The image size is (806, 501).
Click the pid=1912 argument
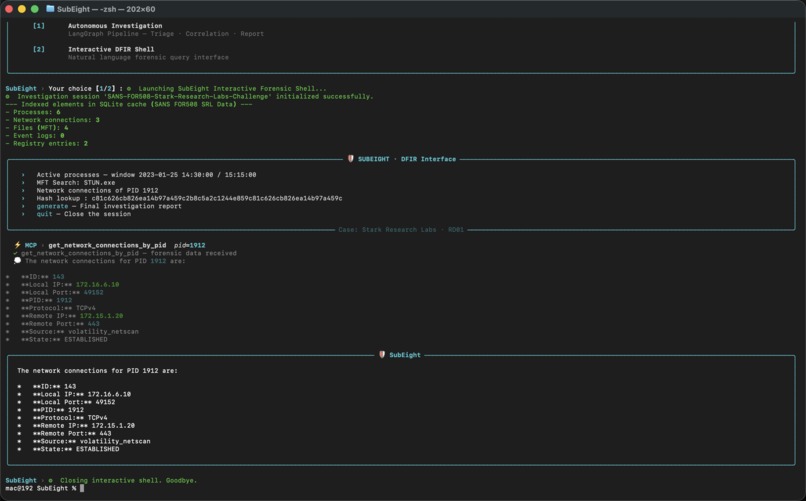(x=190, y=245)
